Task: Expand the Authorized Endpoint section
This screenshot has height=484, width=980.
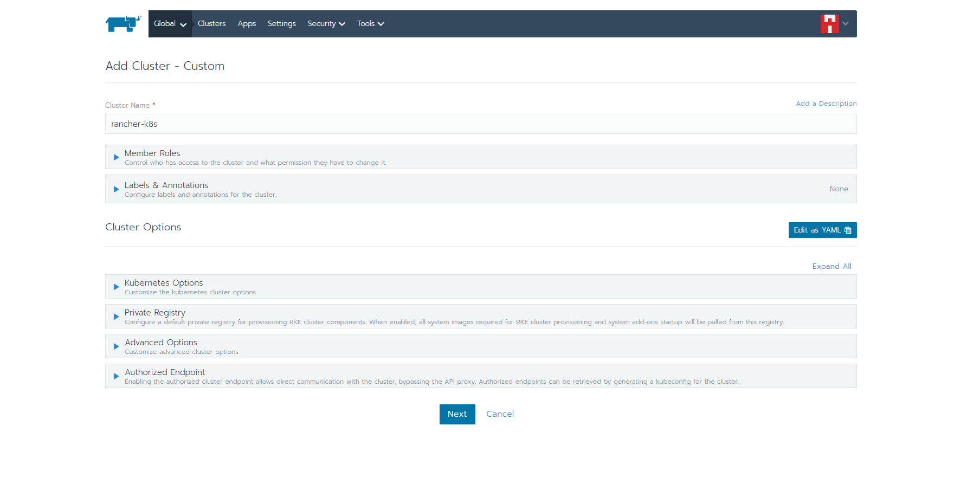Action: (481, 376)
